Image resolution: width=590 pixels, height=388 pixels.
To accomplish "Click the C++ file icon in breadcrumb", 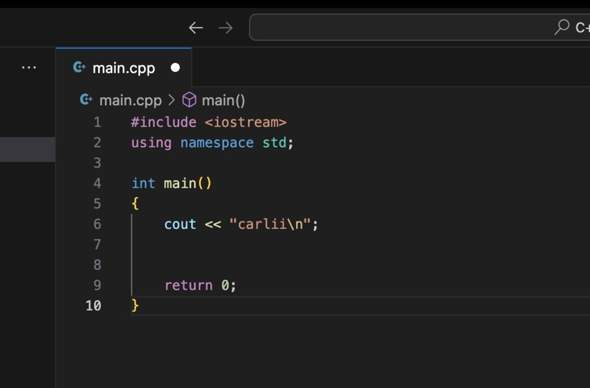I will pos(86,99).
